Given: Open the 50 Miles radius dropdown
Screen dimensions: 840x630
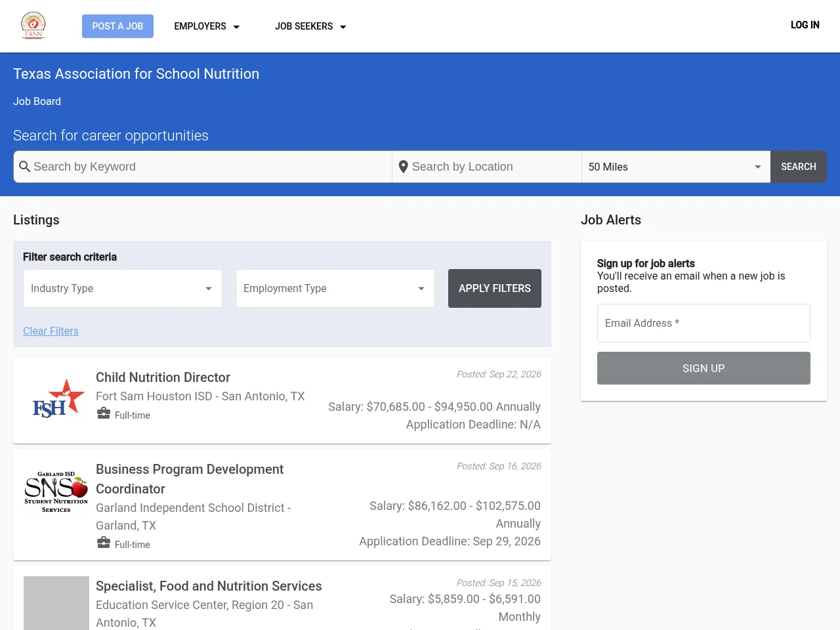Looking at the screenshot, I should coord(676,167).
